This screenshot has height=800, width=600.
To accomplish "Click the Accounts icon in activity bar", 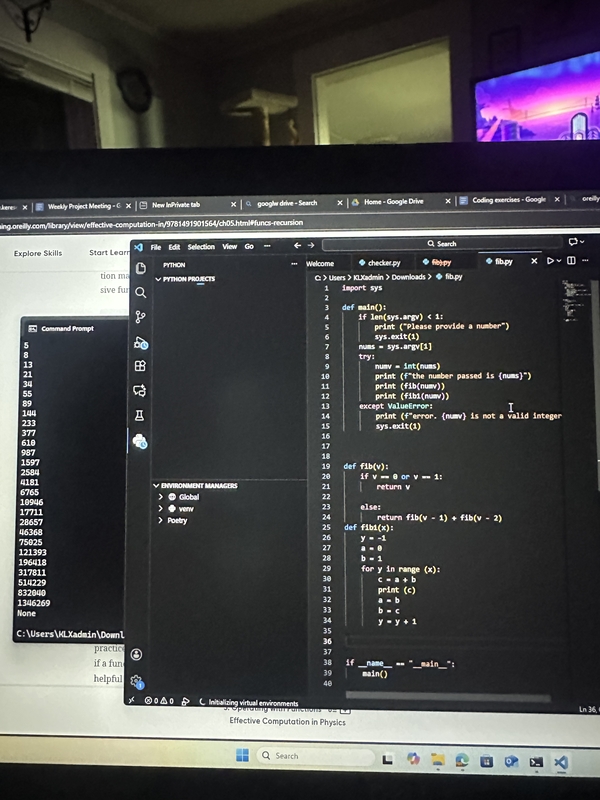I will click(137, 655).
